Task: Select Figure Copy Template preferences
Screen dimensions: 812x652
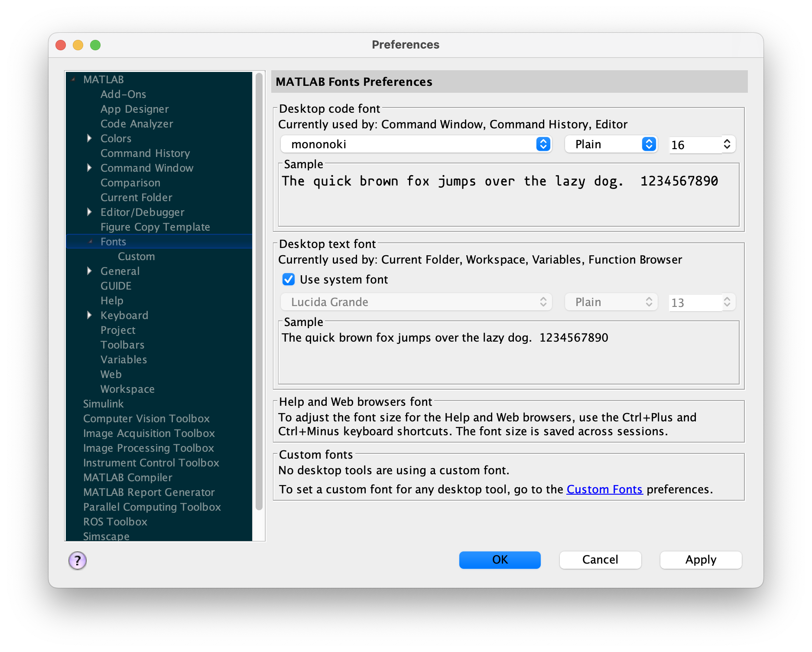Action: [x=155, y=227]
